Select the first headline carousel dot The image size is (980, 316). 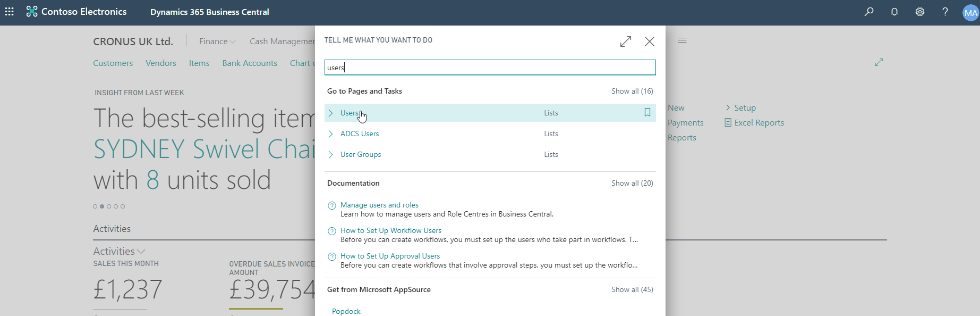(x=95, y=206)
